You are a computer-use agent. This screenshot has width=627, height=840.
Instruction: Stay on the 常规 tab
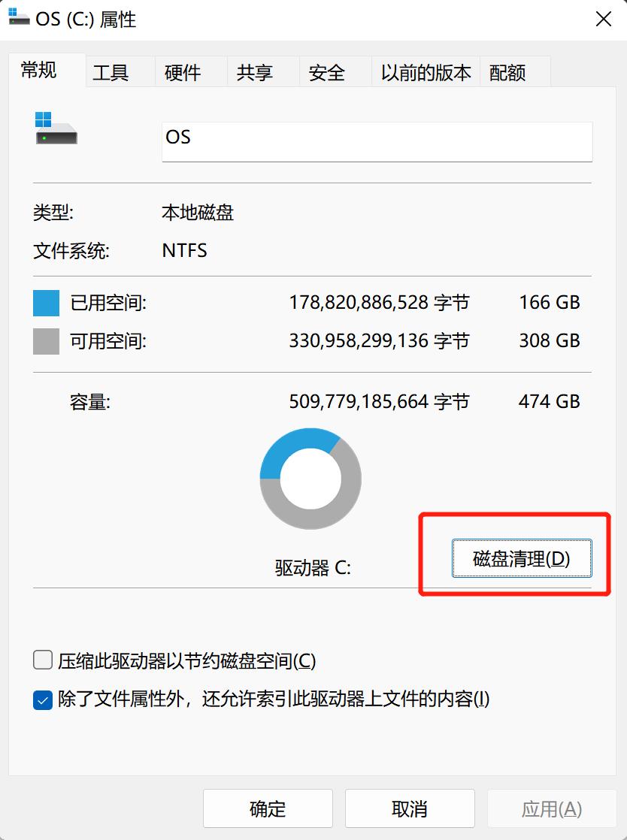coord(38,72)
